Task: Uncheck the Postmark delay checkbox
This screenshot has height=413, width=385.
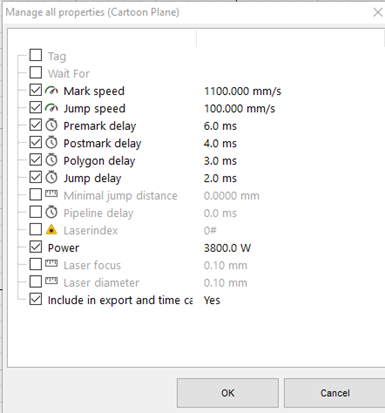Action: [x=36, y=142]
